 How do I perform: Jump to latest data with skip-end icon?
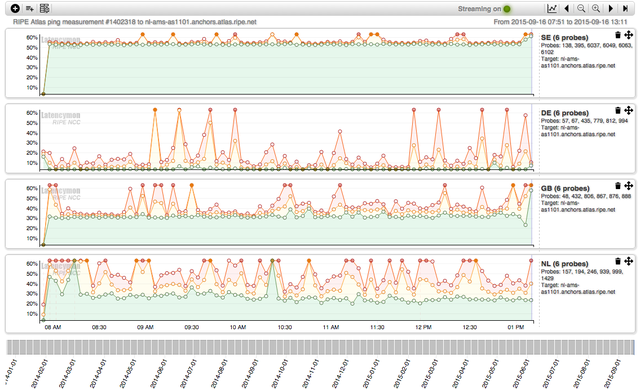point(625,8)
